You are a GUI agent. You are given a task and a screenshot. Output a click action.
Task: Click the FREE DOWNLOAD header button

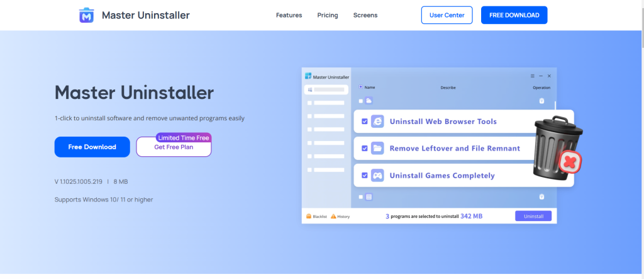click(514, 15)
